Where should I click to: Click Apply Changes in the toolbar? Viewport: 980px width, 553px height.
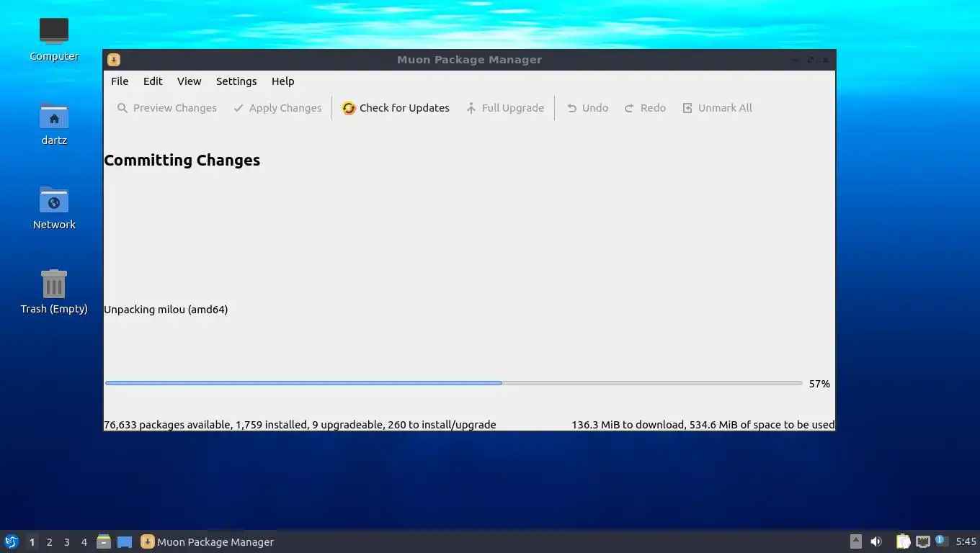(277, 108)
